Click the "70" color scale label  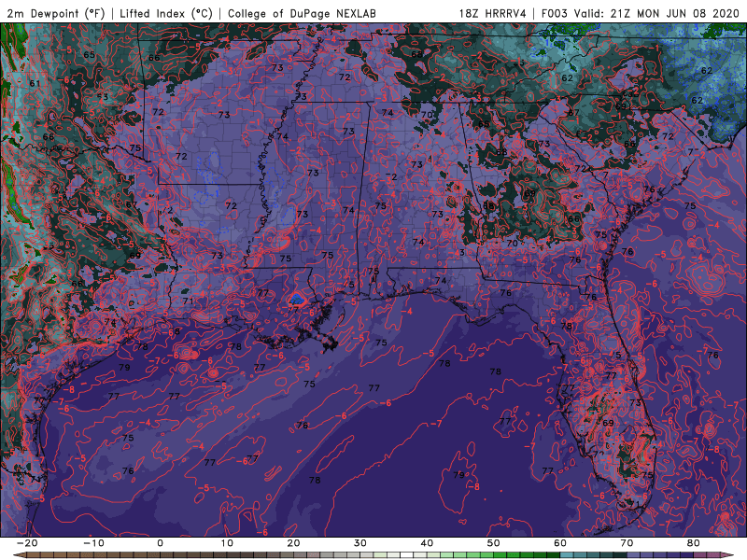click(627, 543)
